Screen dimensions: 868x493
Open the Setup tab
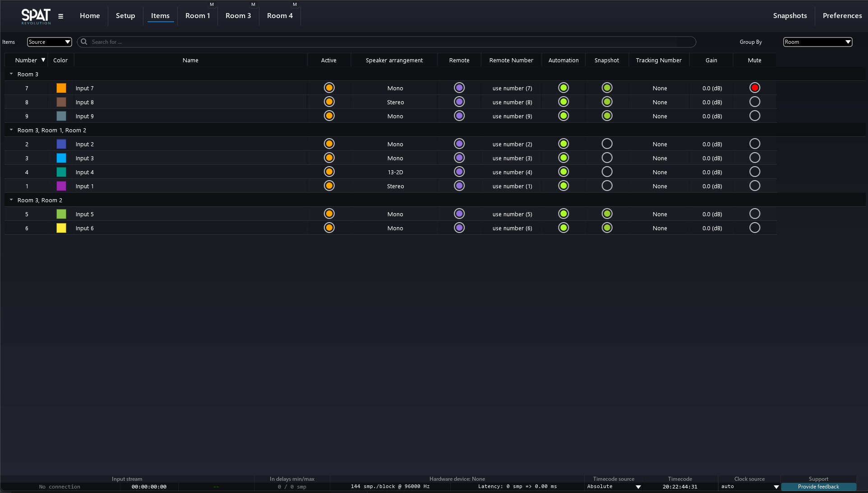coord(125,16)
